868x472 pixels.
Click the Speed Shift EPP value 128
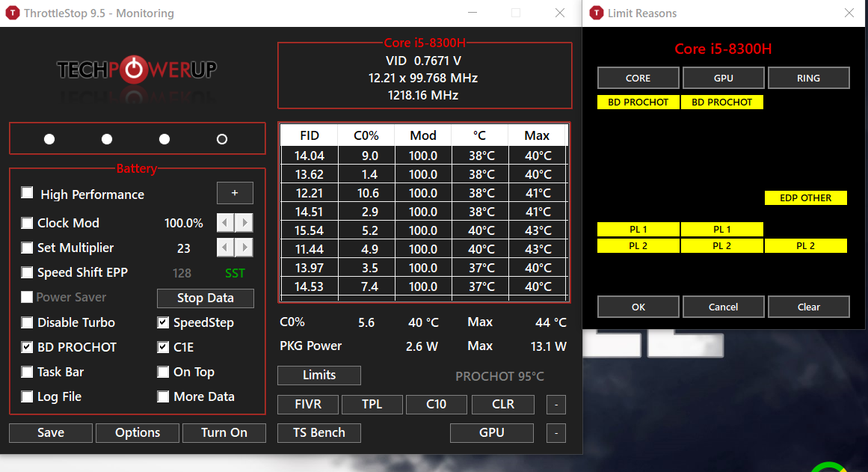[x=182, y=273]
